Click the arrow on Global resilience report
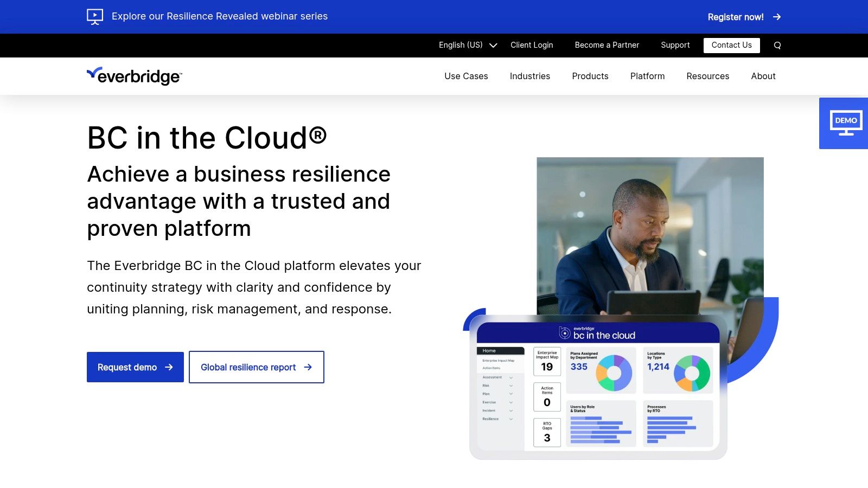 point(307,367)
